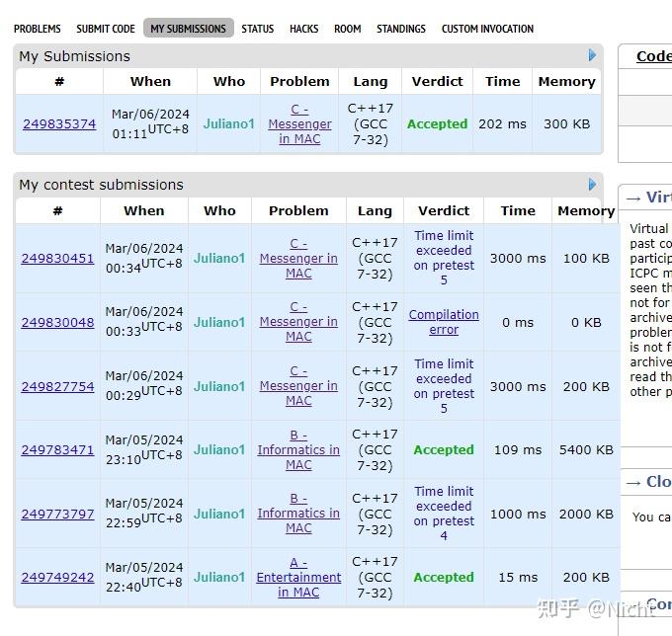
Task: Open problem A - Entertainment in MAC
Action: (298, 577)
